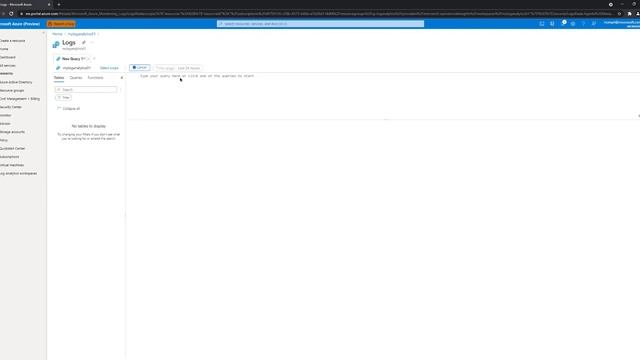Click the Logs workspace icon beside the title
640x360 pixels.
[56, 44]
